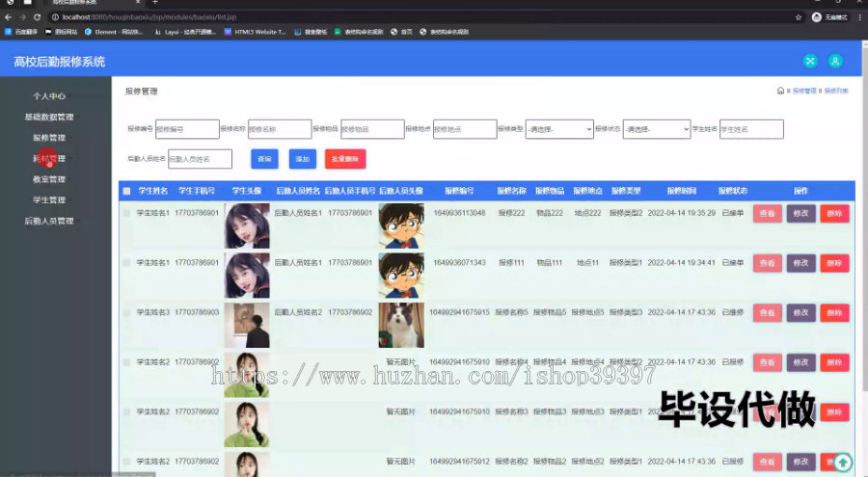Open 学生管理 in the sidebar

click(49, 199)
